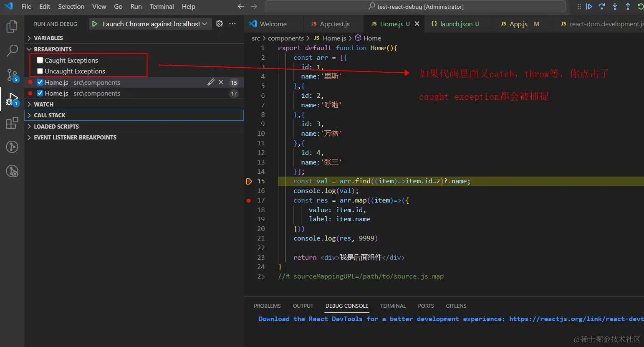Screen dimensions: 644x347
Task: Click Step Over in debug toolbar
Action: (602, 7)
